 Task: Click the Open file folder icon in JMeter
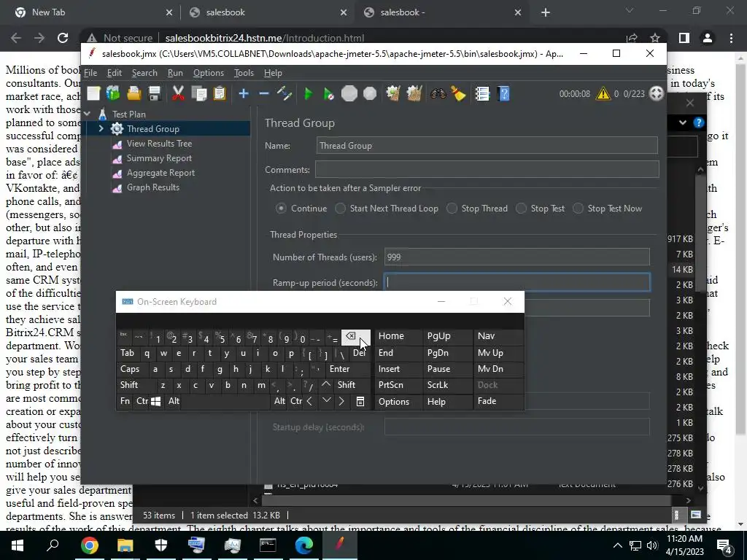[134, 94]
